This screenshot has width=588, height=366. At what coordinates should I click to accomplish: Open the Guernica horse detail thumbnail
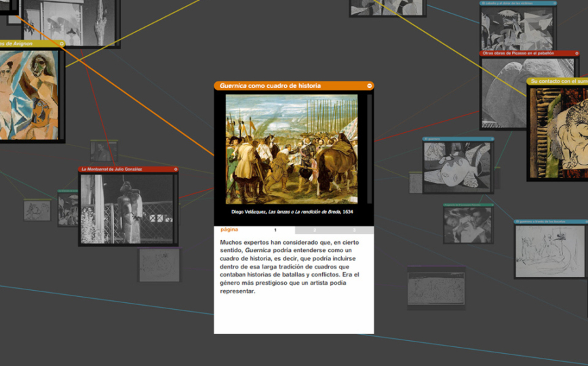517,29
